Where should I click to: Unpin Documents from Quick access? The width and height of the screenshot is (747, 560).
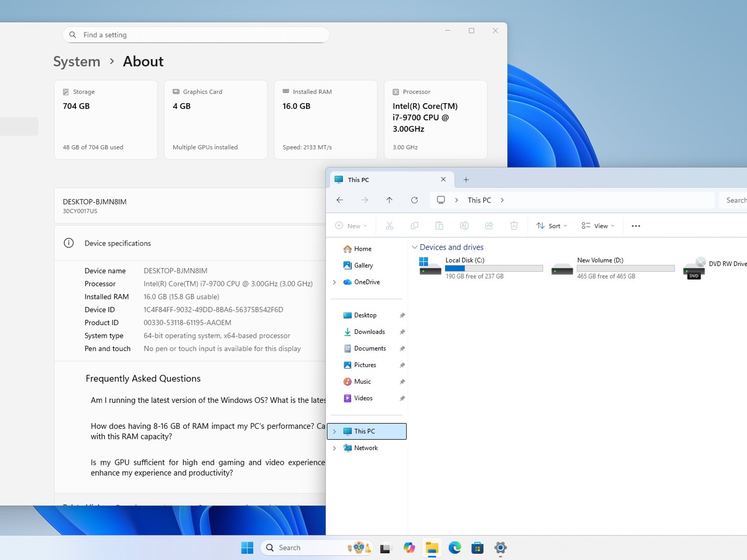point(402,349)
